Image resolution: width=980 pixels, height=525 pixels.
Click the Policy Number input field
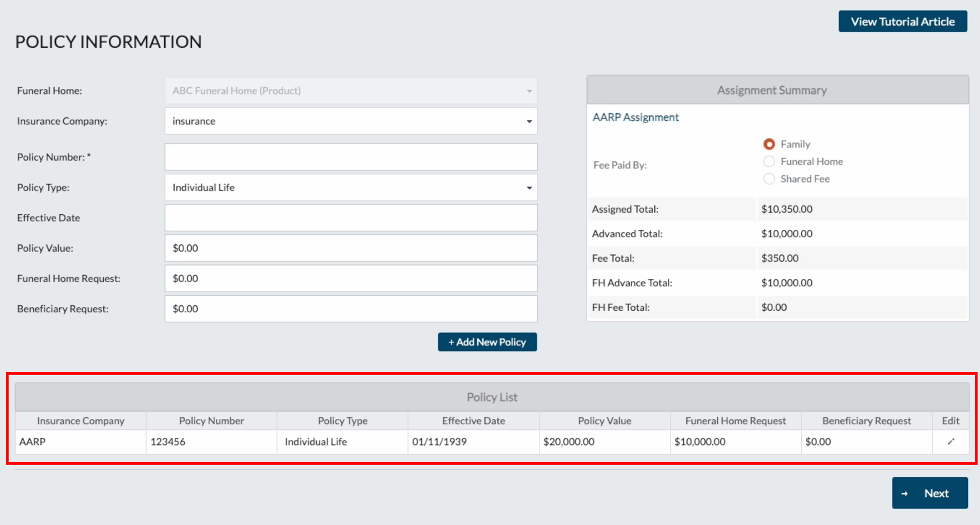(351, 157)
